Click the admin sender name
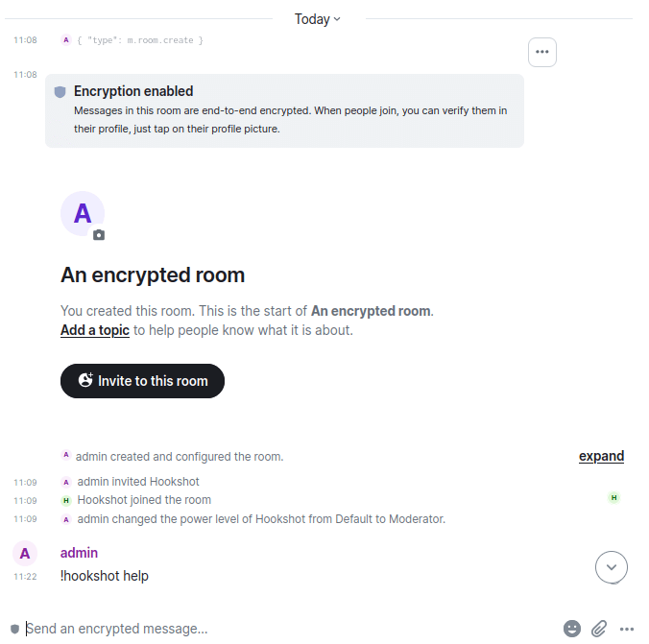The width and height of the screenshot is (649, 644). coord(79,553)
